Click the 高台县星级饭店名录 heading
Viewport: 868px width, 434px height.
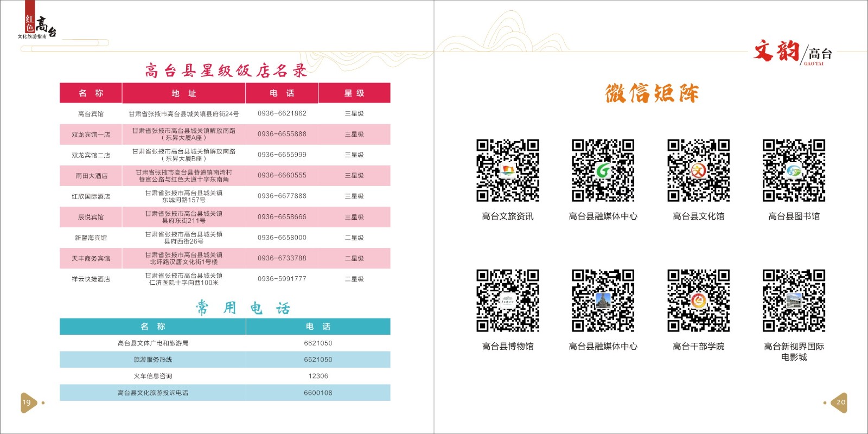(x=226, y=71)
